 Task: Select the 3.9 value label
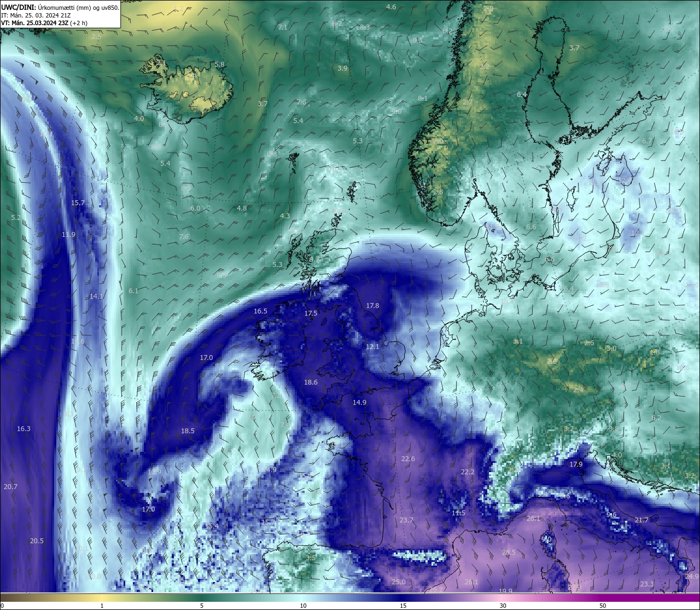342,68
